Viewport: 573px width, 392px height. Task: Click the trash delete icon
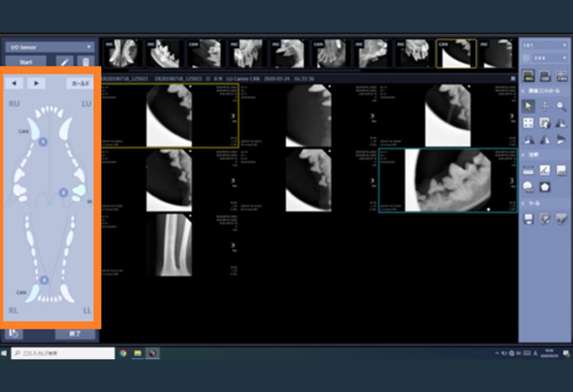click(85, 62)
